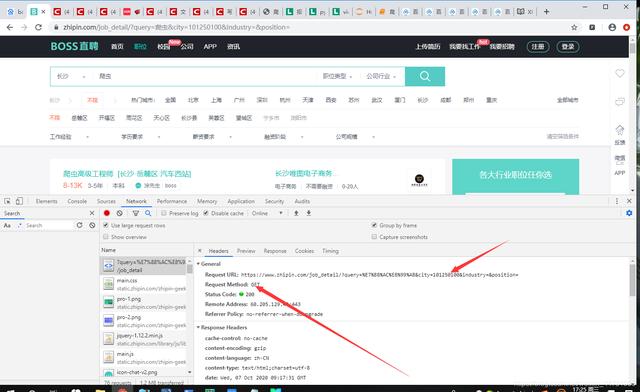Open the Online throttling dropdown
The height and width of the screenshot is (392, 640).
[267, 213]
